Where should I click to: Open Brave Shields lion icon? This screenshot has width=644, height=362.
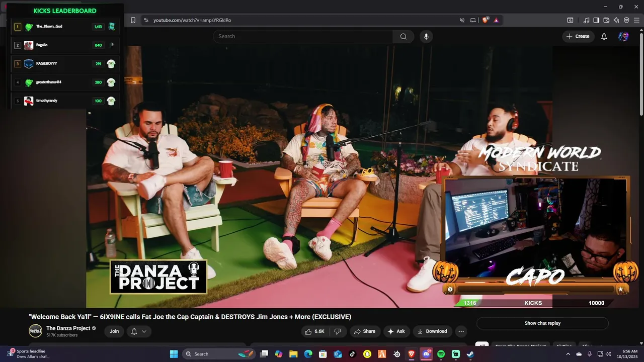485,20
